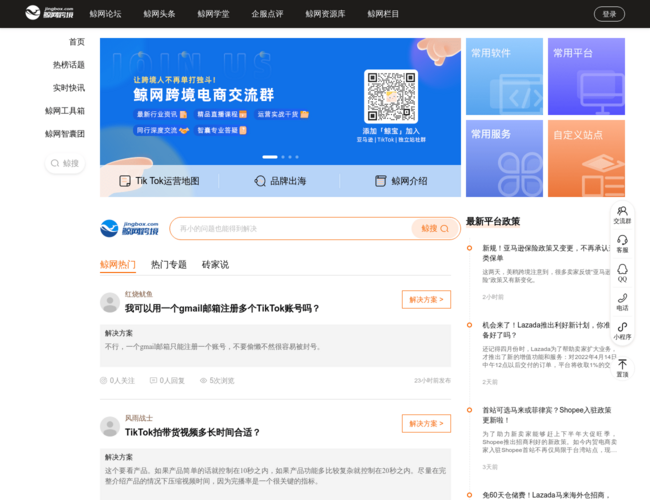The image size is (650, 500).
Task: Select the last carousel dot indicator
Action: pos(297,157)
